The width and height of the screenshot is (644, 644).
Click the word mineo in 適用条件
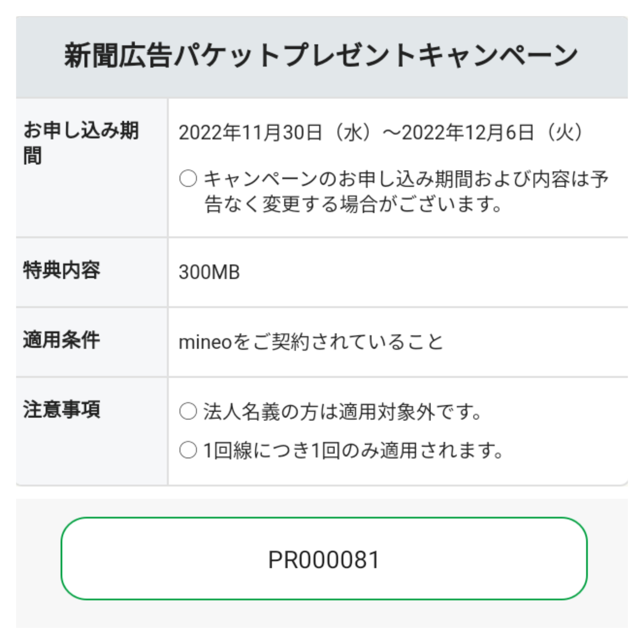205,342
